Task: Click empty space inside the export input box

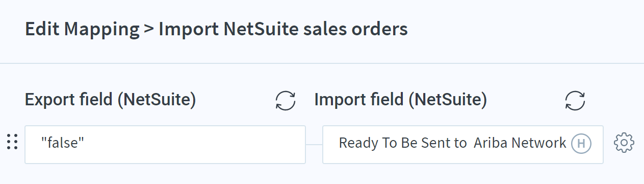Action: [x=194, y=145]
